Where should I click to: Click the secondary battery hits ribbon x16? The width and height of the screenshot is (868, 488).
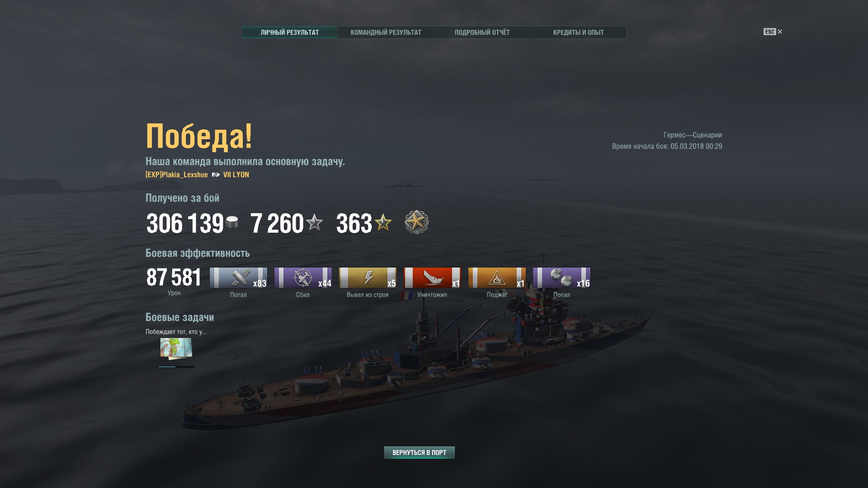[x=561, y=277]
